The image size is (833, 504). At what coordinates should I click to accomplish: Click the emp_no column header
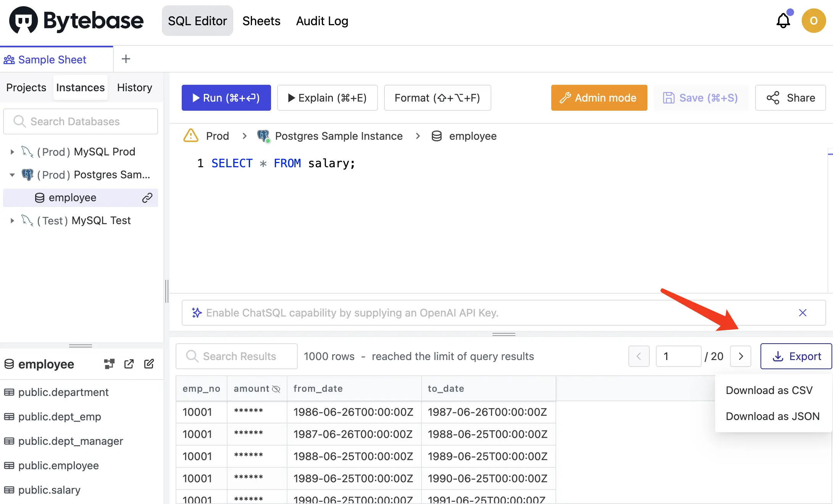point(201,389)
